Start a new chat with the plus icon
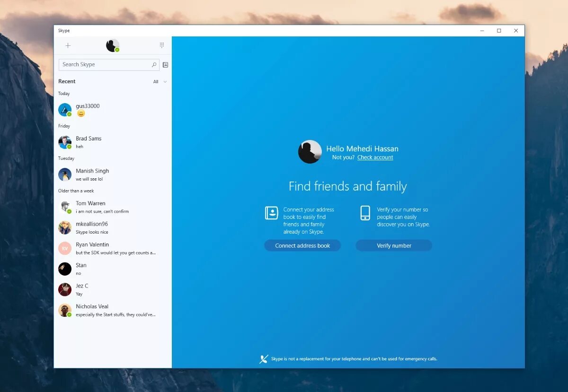This screenshot has height=392, width=568. 68,45
